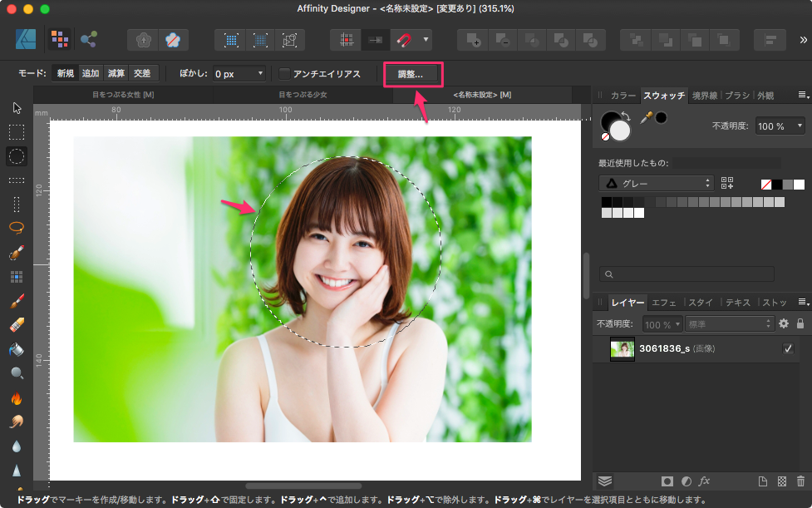
Task: Enable the アンチエイリアス checkbox
Action: point(284,74)
